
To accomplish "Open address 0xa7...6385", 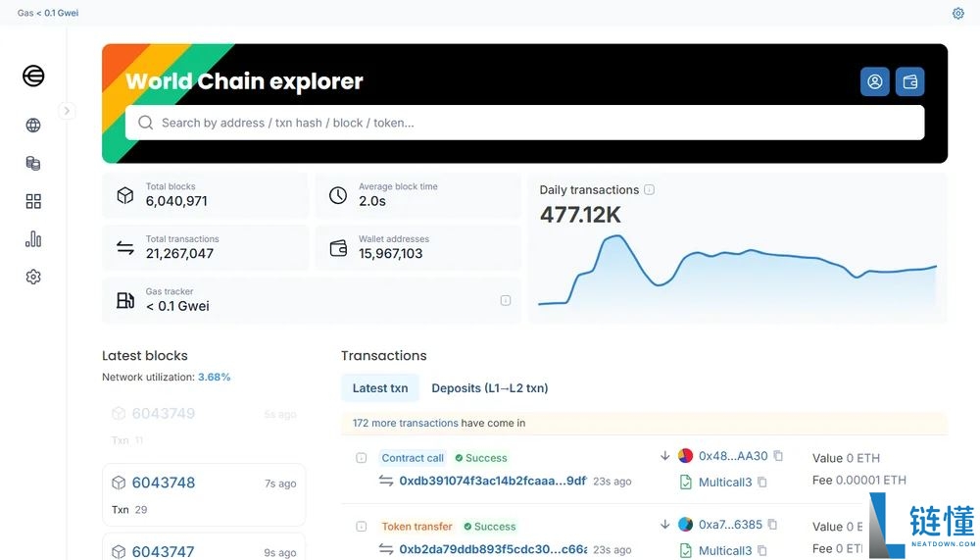I will coord(731,525).
